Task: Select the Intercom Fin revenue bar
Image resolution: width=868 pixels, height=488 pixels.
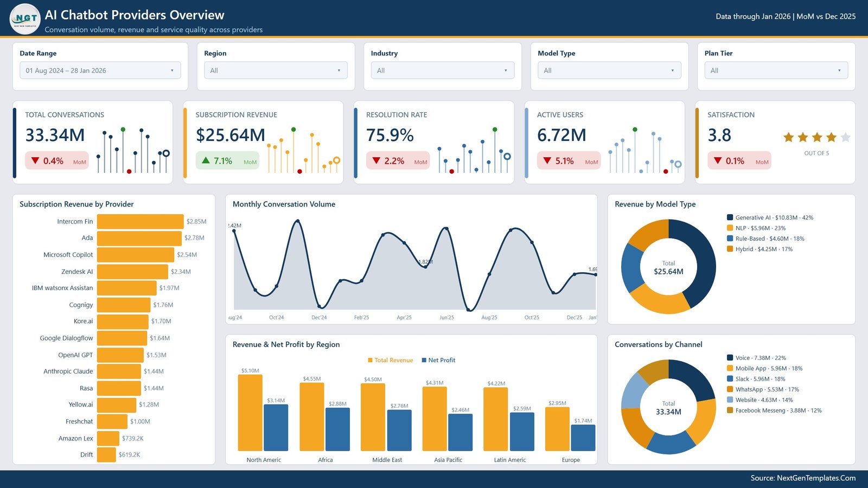Action: tap(141, 221)
